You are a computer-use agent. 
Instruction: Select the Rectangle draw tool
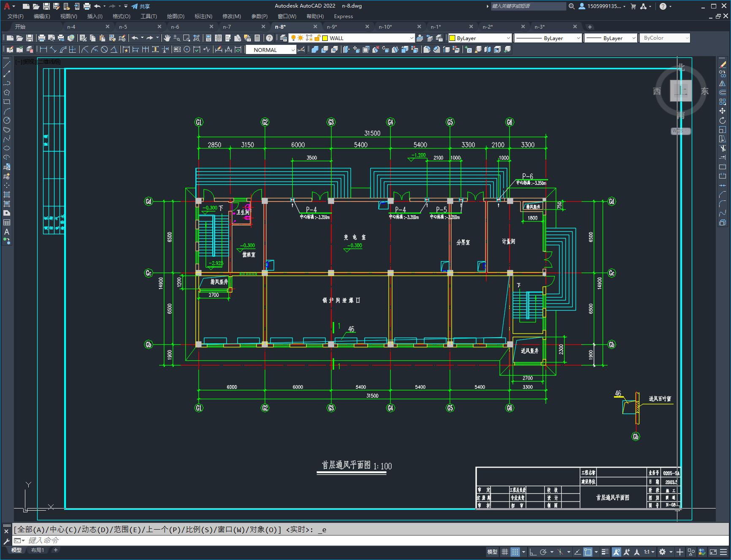[x=7, y=102]
